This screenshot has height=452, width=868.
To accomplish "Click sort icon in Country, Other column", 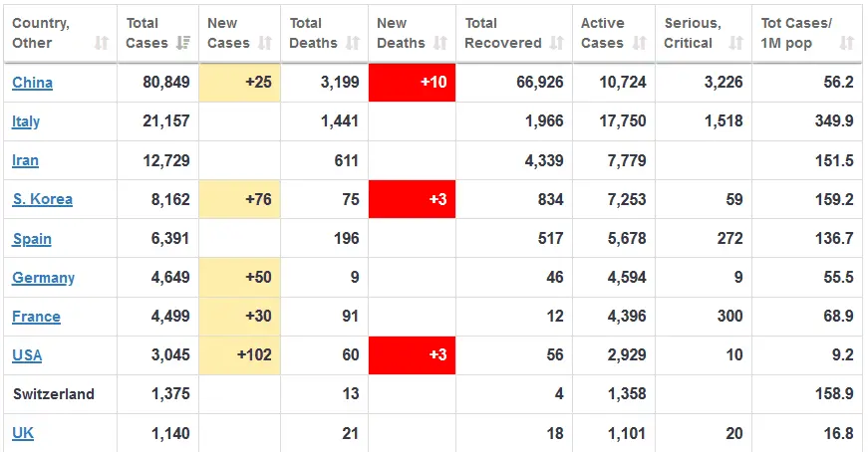I will point(101,43).
